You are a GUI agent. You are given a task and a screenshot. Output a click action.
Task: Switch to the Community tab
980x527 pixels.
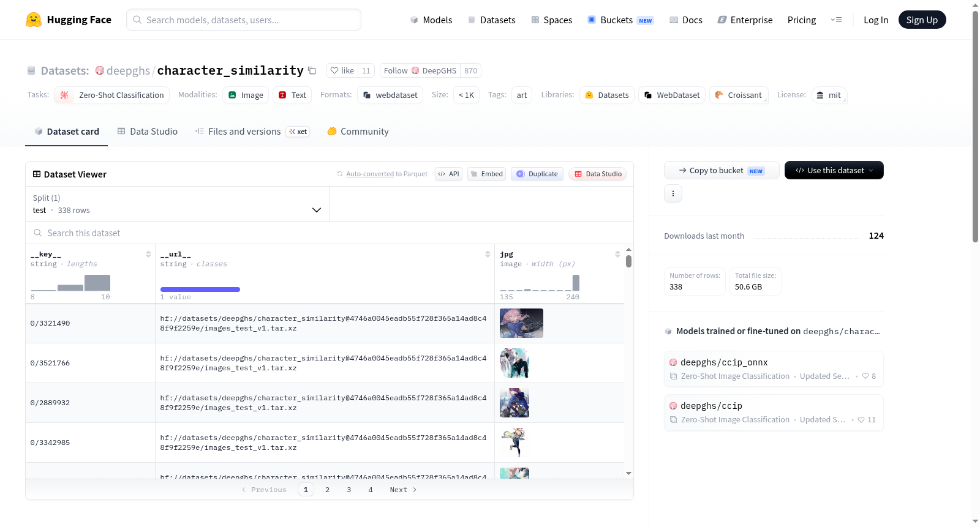(x=358, y=132)
